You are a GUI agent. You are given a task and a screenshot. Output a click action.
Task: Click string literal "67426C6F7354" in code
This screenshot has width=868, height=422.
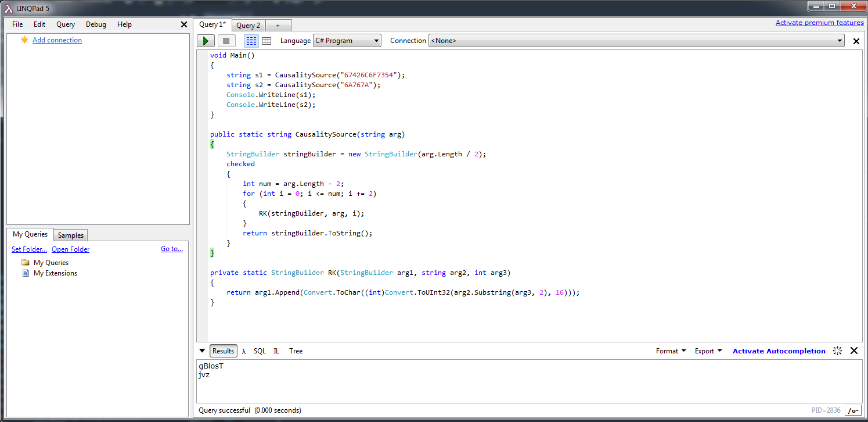click(x=369, y=75)
